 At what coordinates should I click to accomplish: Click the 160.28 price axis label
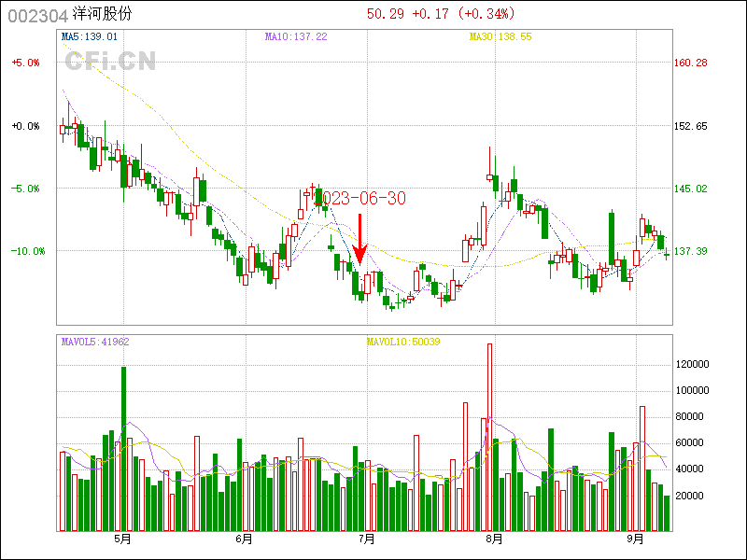(690, 63)
